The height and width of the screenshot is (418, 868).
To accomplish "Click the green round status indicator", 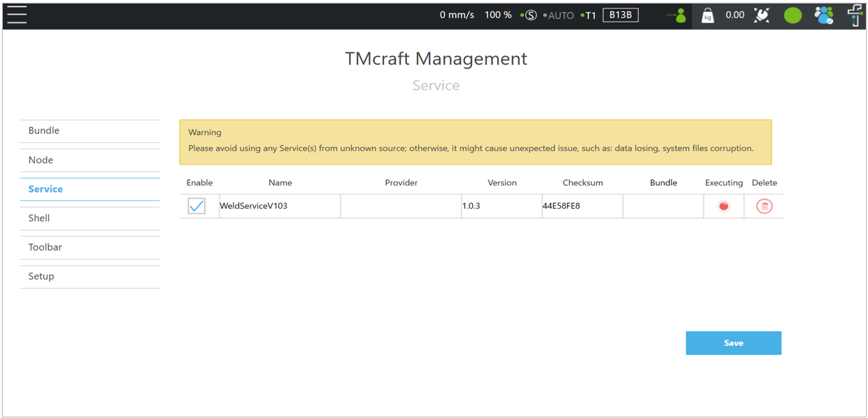I will coord(792,15).
